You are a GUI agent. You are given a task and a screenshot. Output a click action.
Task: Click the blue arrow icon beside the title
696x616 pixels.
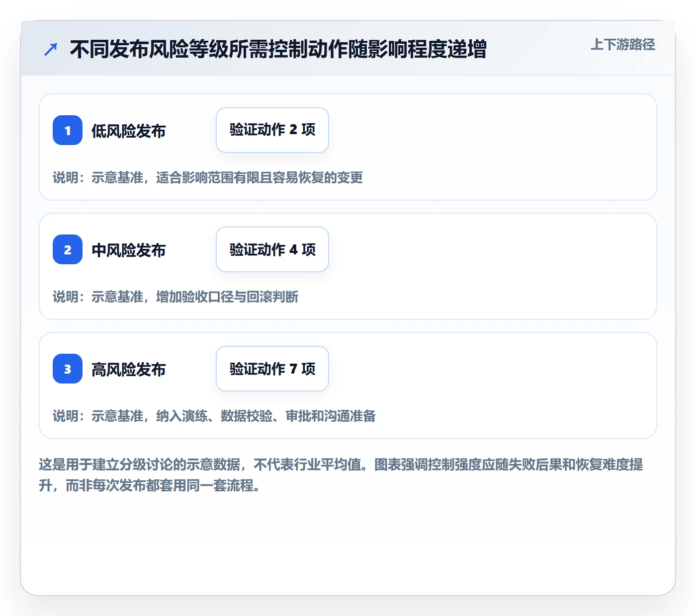(x=51, y=49)
